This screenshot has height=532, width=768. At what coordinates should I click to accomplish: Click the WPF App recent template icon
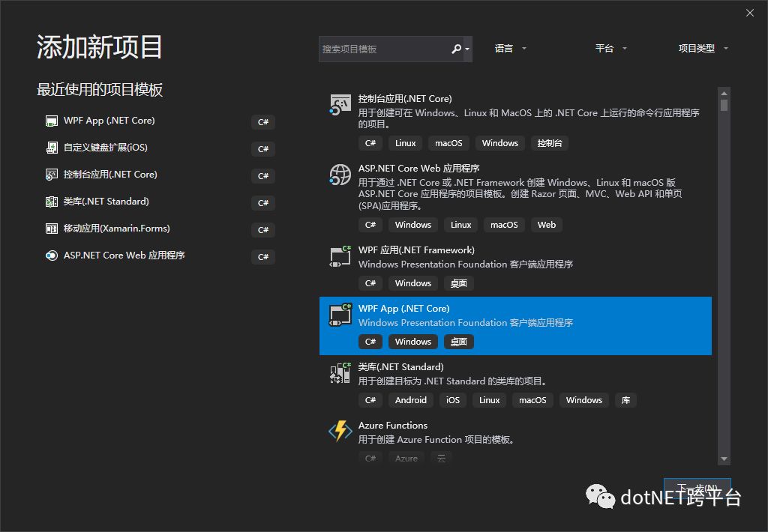(52, 121)
